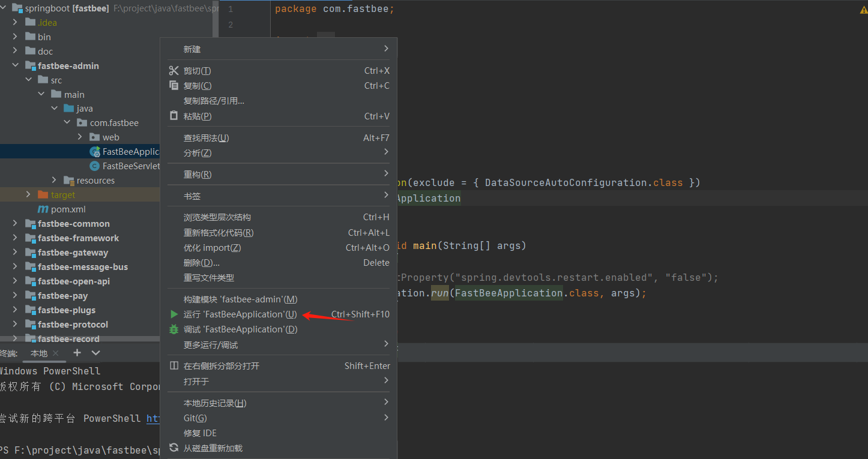Expand the target folder
The image size is (868, 459).
click(x=28, y=195)
